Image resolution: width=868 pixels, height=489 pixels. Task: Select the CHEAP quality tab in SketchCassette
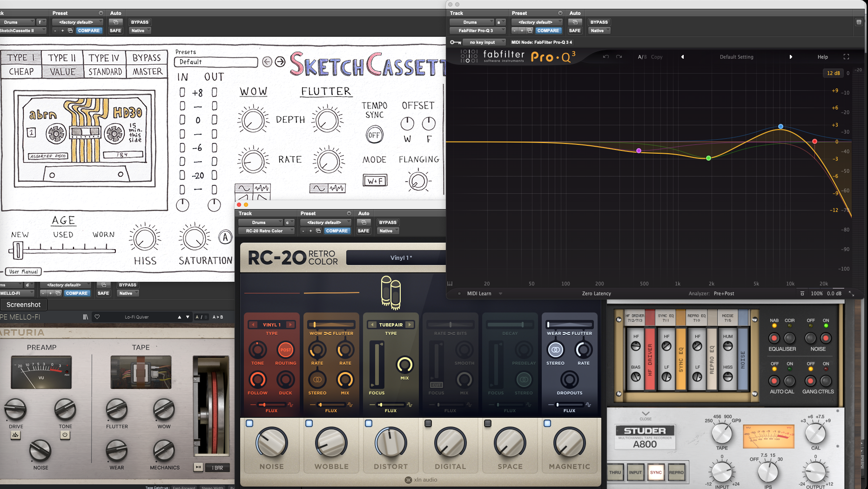(x=21, y=72)
